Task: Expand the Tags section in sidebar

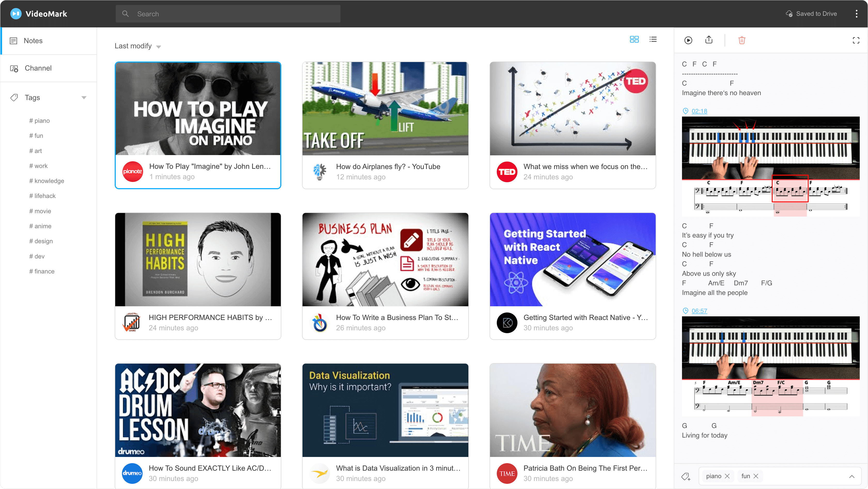Action: click(x=84, y=97)
